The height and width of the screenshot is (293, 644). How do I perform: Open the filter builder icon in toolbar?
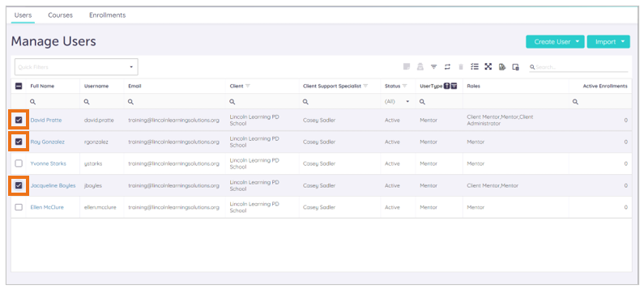click(433, 67)
